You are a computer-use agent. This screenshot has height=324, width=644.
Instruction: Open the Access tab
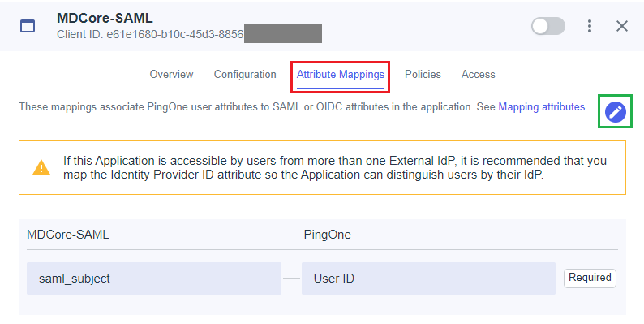478,75
